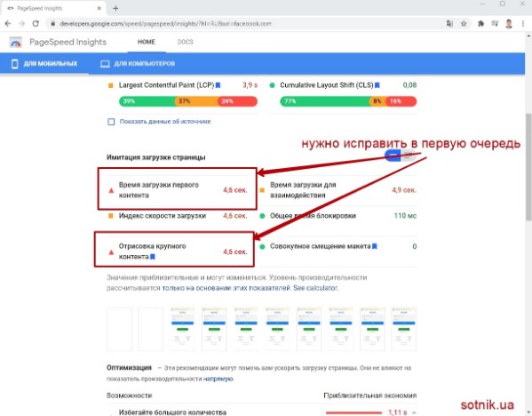Screen dimensions: 532x416
Task: Click the LCP distribution bar
Action: coord(188,101)
